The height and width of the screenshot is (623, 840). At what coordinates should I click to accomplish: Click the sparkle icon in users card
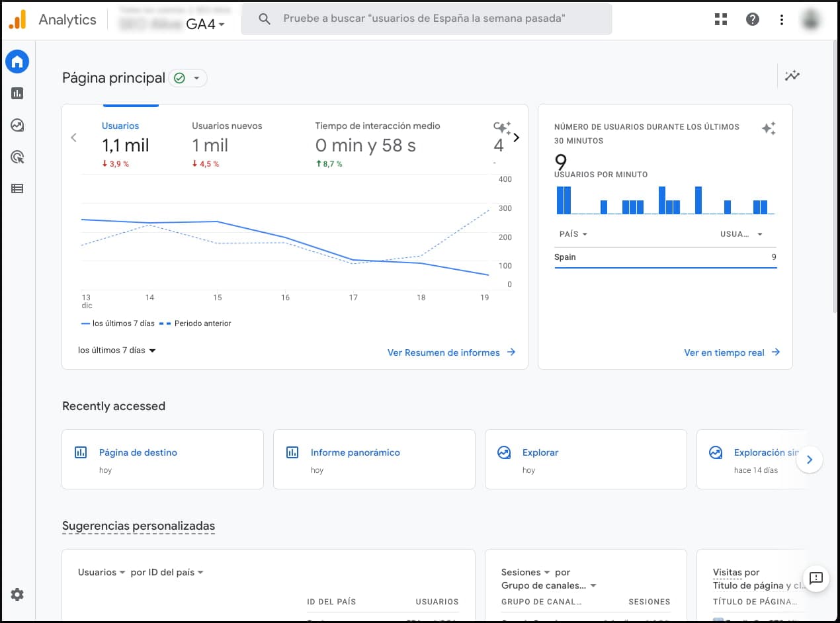(x=503, y=128)
